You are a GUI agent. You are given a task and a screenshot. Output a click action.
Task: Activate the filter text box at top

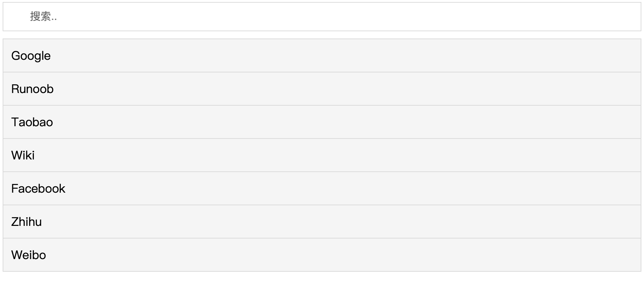(x=322, y=17)
